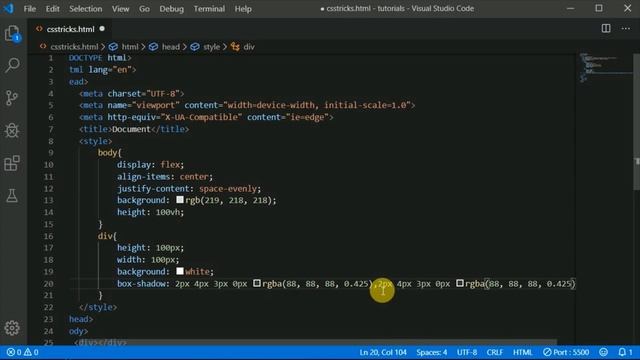Click the vertical editor scrollbar

pos(636,122)
